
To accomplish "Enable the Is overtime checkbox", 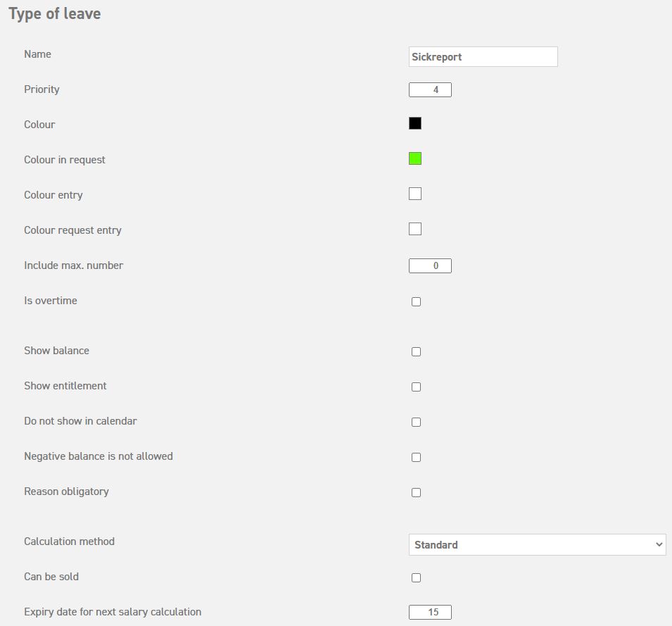I will [x=416, y=302].
